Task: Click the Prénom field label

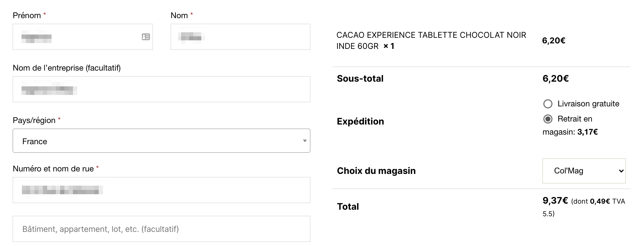Action: (27, 15)
